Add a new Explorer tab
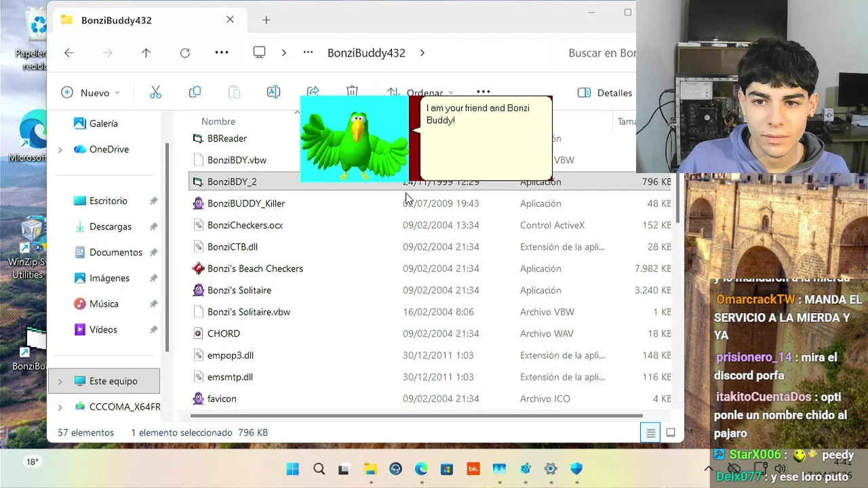 [266, 20]
